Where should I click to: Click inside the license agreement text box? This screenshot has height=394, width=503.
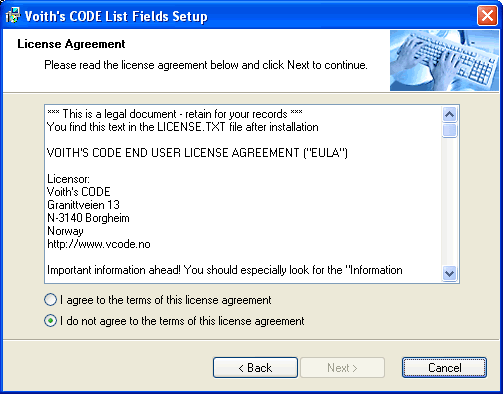tap(243, 194)
